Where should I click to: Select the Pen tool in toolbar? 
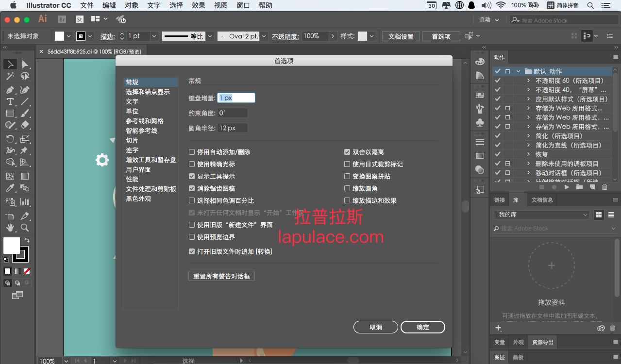click(x=10, y=90)
